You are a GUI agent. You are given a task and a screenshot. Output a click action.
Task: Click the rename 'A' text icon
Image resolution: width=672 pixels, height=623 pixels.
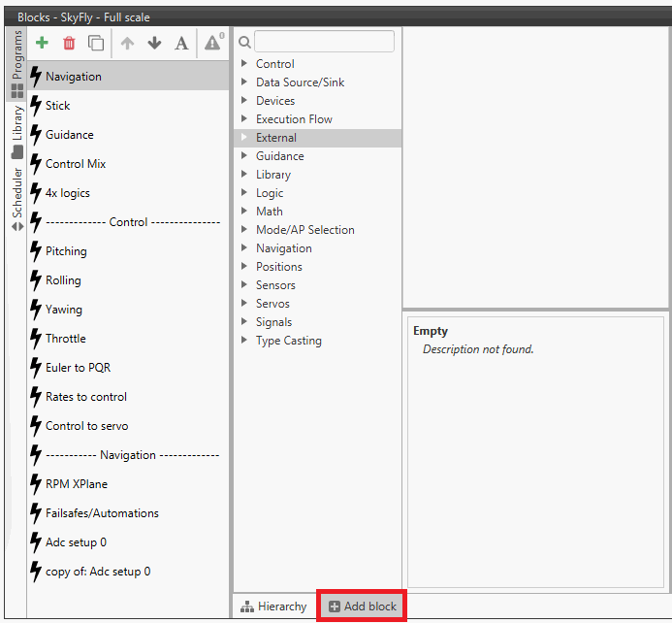[x=181, y=43]
